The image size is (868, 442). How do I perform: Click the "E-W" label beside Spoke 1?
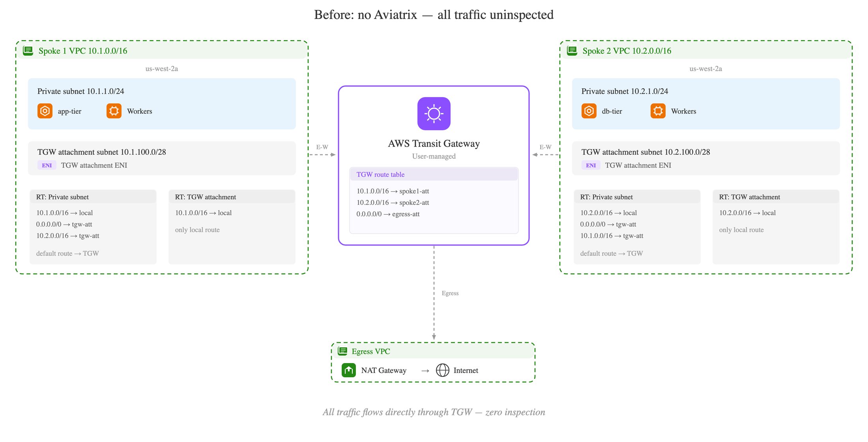(x=322, y=147)
